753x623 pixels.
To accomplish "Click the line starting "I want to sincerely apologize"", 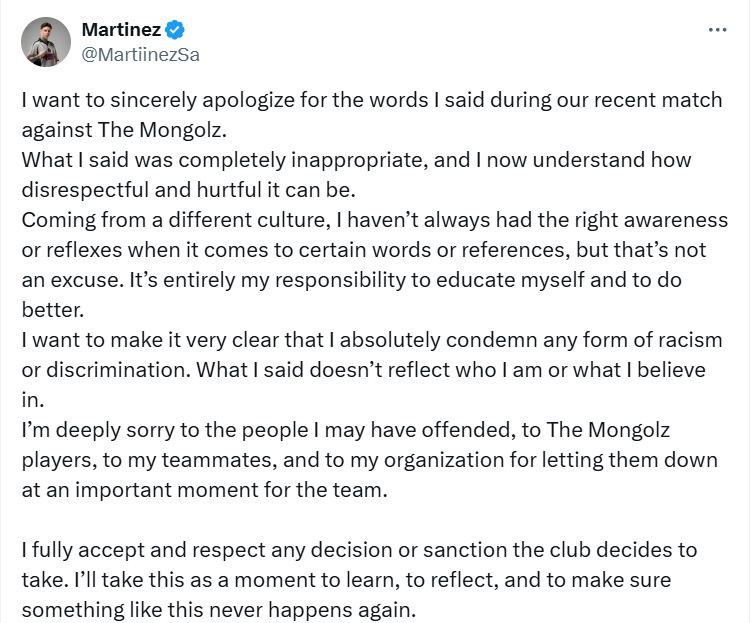I will tap(371, 101).
